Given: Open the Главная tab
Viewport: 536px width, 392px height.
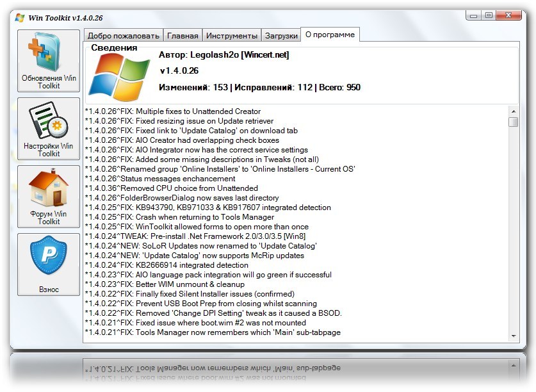Looking at the screenshot, I should tap(184, 36).
